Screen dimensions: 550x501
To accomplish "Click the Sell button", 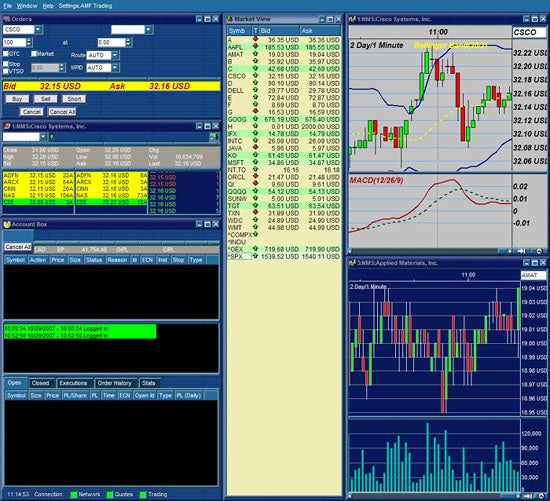I will [46, 99].
